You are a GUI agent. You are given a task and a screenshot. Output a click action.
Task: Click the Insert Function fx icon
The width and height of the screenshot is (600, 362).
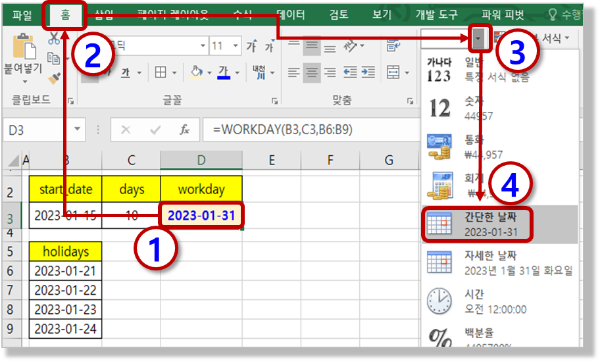click(184, 130)
